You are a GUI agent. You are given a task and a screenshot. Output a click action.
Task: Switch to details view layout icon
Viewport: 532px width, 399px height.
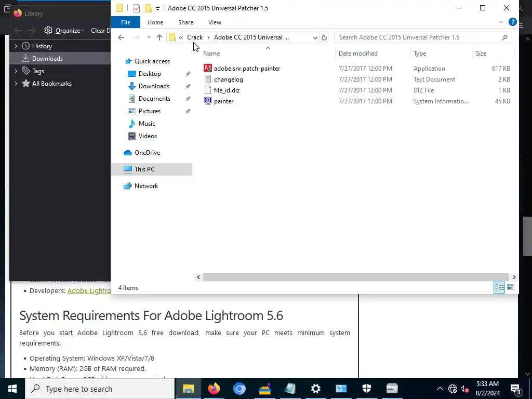[x=499, y=287]
